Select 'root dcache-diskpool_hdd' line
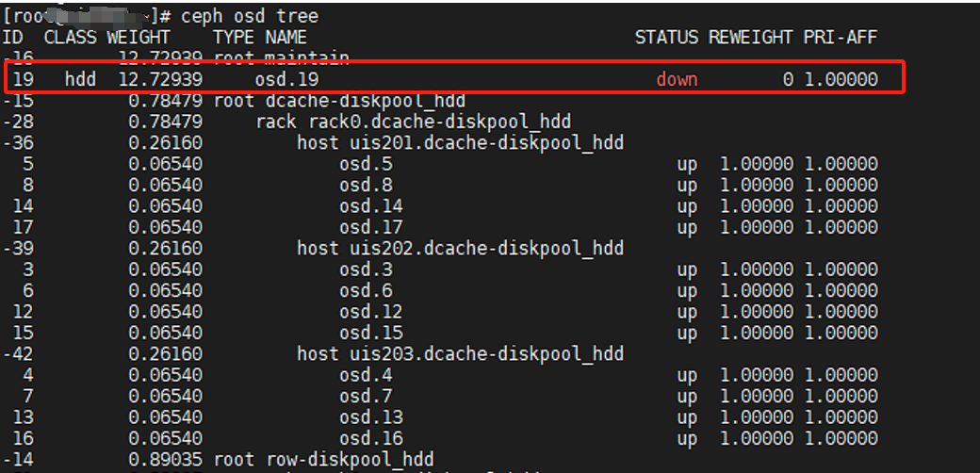This screenshot has height=473, width=980. (339, 101)
